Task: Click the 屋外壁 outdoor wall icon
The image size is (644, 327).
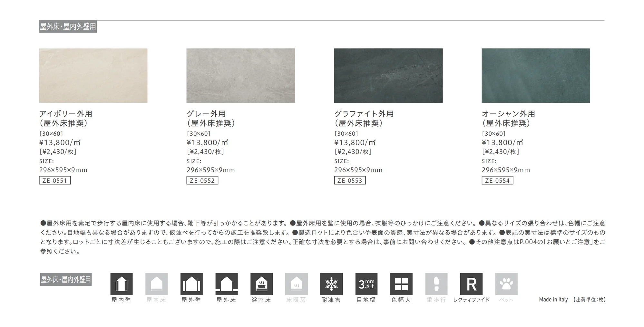Action: (191, 284)
